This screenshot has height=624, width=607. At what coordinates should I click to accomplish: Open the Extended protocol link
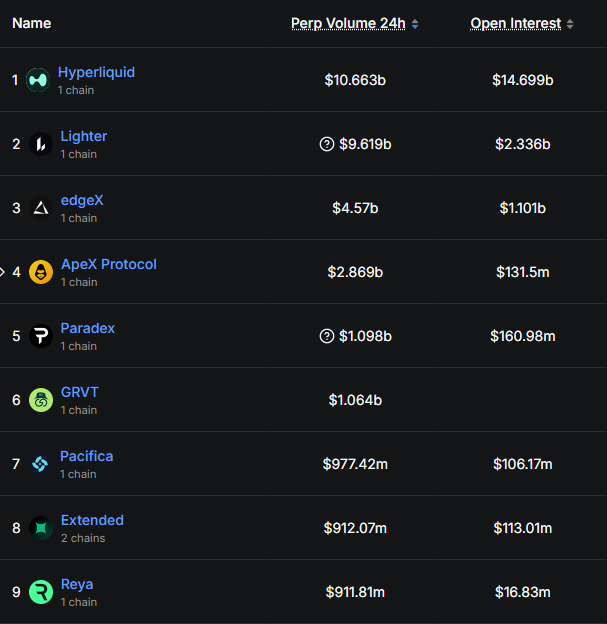(92, 521)
